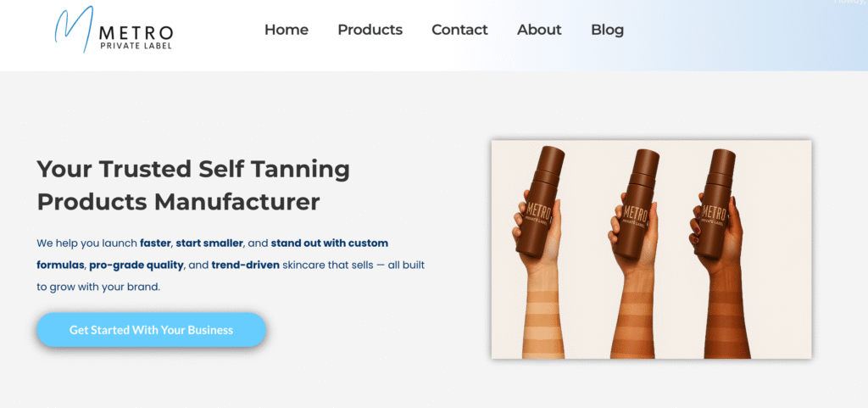Viewport: 868px width, 408px height.
Task: Open the Contact nav link
Action: [459, 30]
